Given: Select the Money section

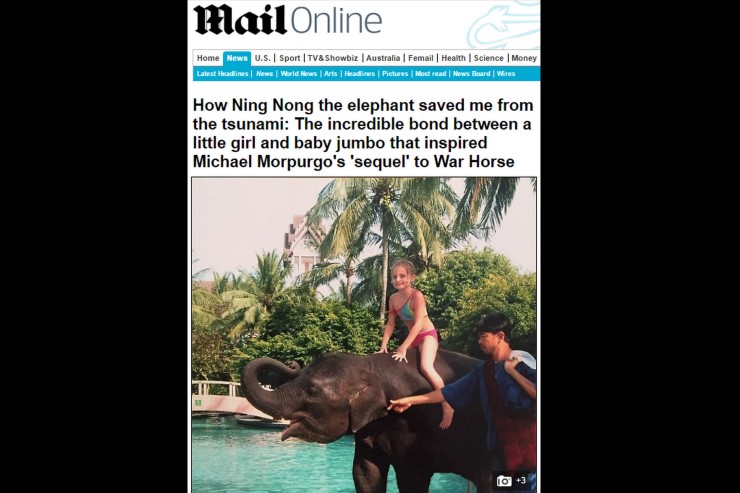Looking at the screenshot, I should (524, 58).
